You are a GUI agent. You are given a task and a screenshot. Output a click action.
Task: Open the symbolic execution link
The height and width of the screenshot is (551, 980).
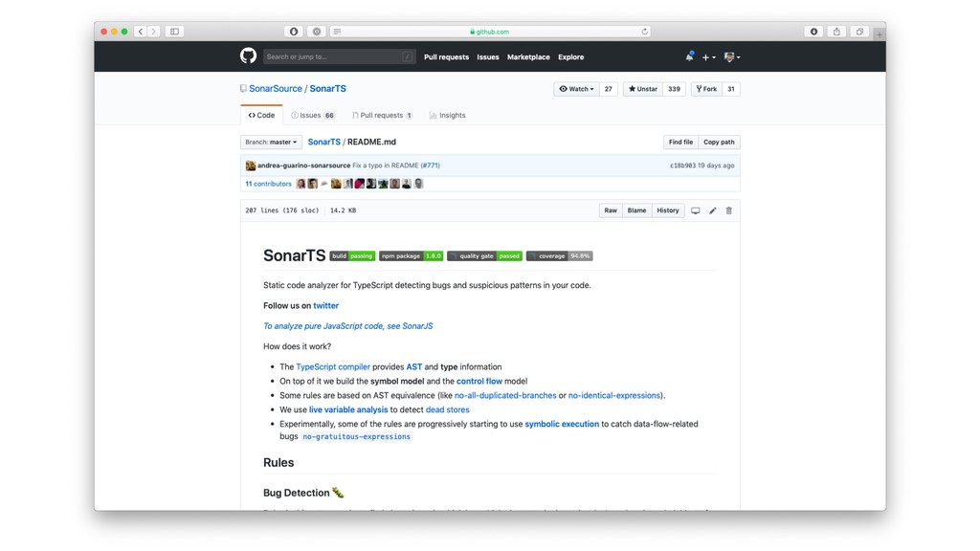[x=562, y=424]
